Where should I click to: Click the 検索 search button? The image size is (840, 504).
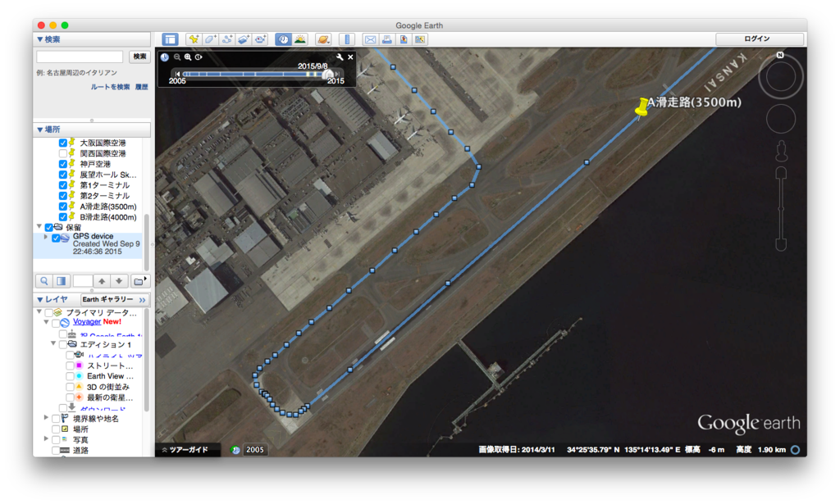[139, 57]
